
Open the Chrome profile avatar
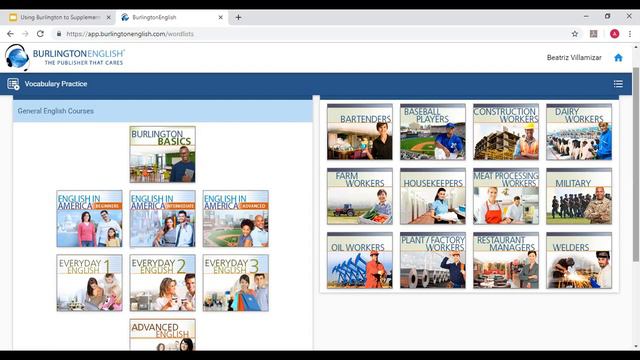[x=614, y=34]
